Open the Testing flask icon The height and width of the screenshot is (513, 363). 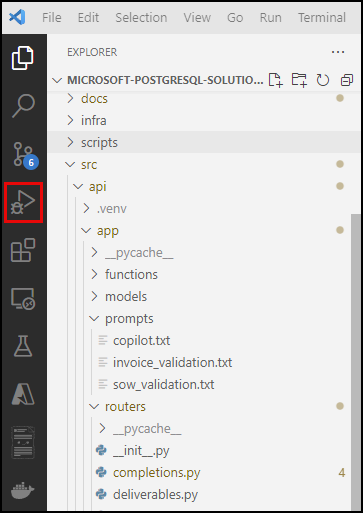click(23, 346)
